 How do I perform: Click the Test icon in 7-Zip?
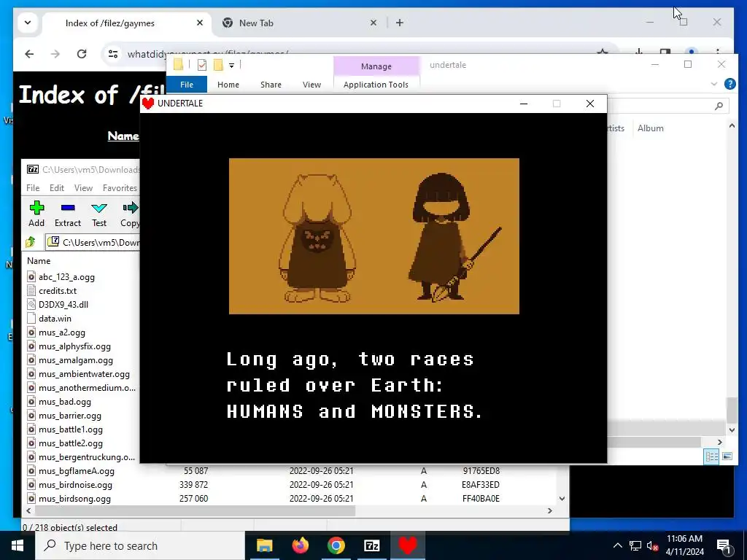(x=99, y=208)
